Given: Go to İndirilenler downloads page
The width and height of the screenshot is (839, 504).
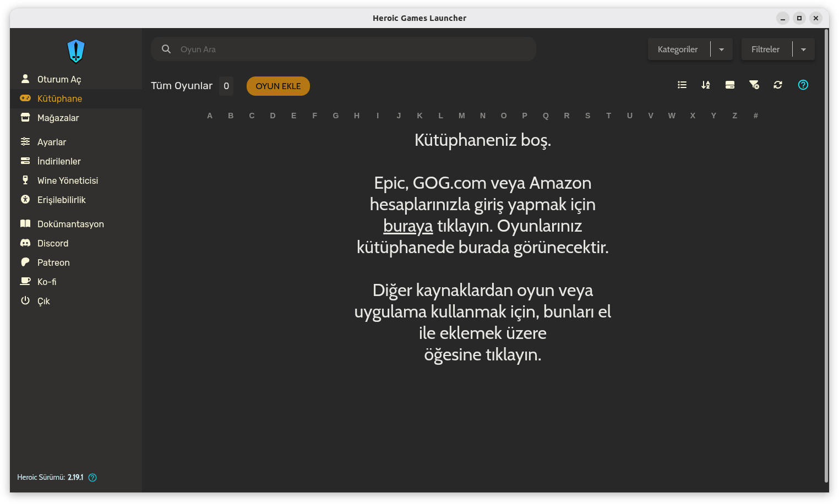Looking at the screenshot, I should (x=58, y=161).
